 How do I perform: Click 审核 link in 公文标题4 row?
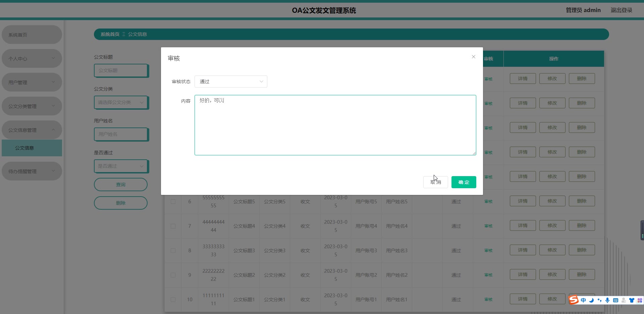pyautogui.click(x=488, y=226)
